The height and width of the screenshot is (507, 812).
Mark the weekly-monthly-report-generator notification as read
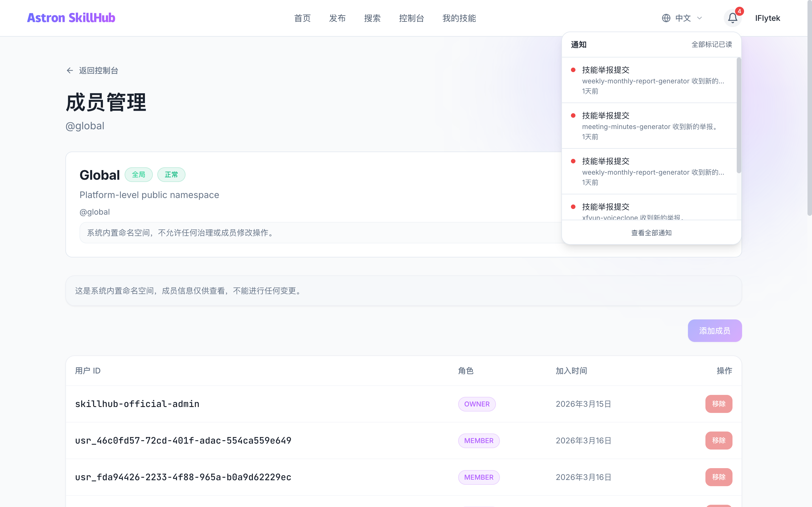point(573,69)
